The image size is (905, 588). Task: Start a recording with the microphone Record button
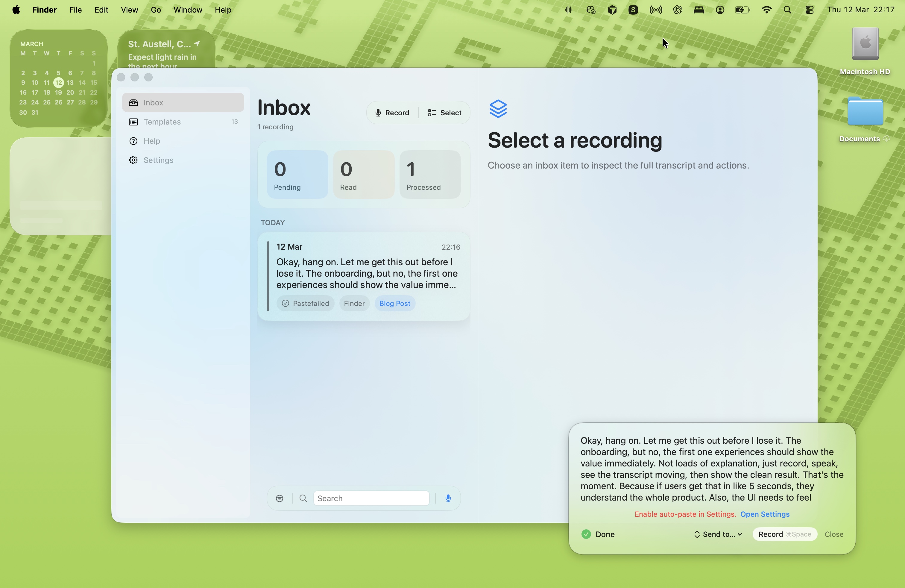[x=392, y=113]
